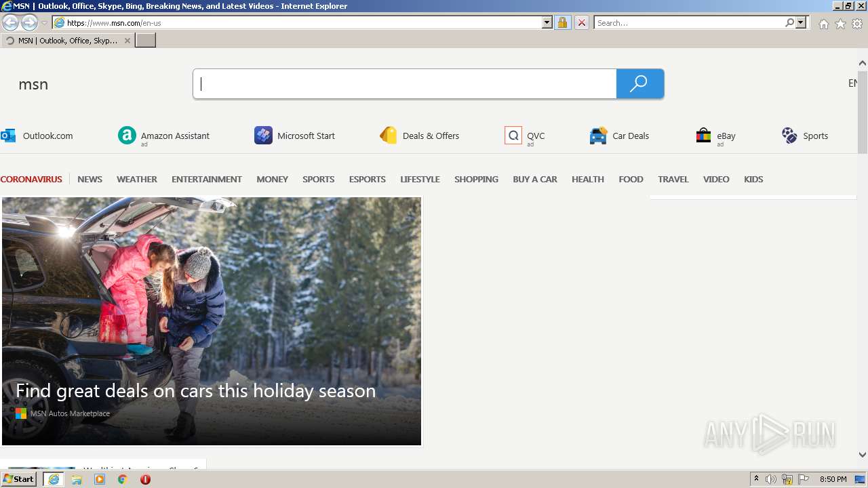
Task: Open the SHOPPING section
Action: click(x=476, y=179)
